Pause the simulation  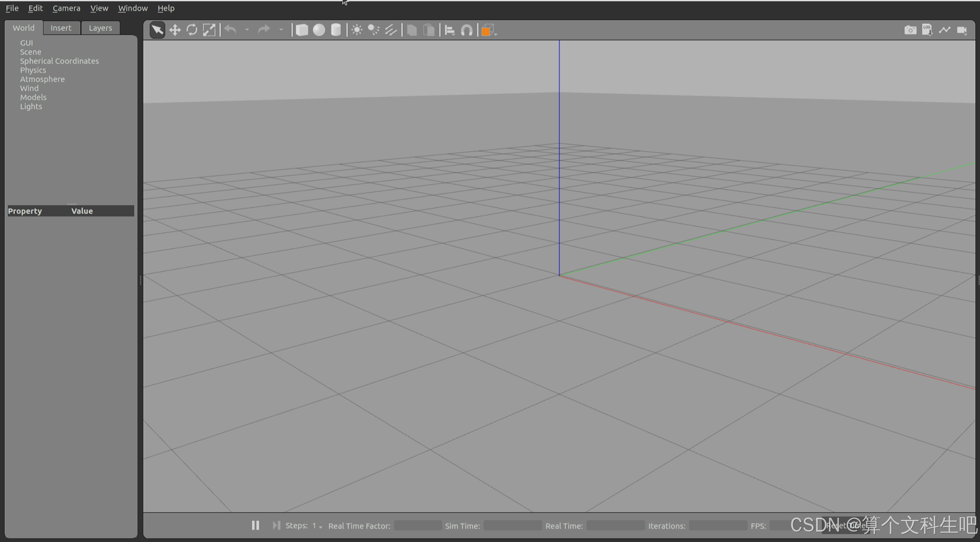pos(255,525)
